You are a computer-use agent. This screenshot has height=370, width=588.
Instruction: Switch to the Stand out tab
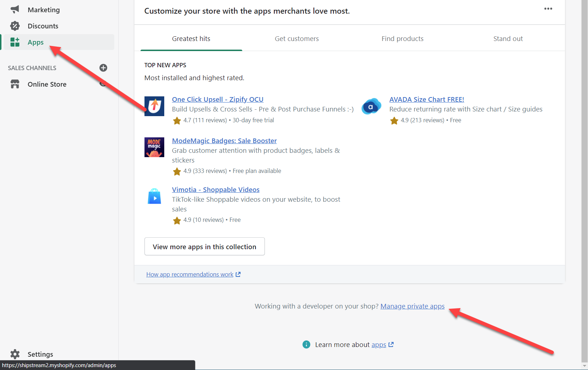[x=508, y=38]
